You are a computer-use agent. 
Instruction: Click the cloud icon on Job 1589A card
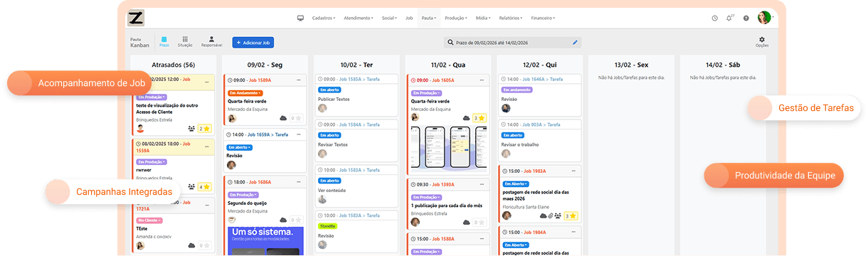283,118
